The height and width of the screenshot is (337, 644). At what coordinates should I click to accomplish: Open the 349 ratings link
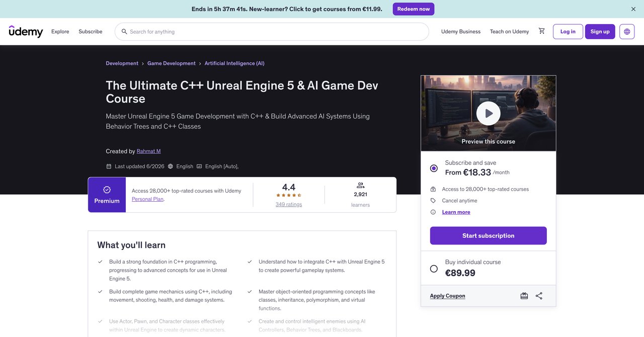pyautogui.click(x=289, y=204)
